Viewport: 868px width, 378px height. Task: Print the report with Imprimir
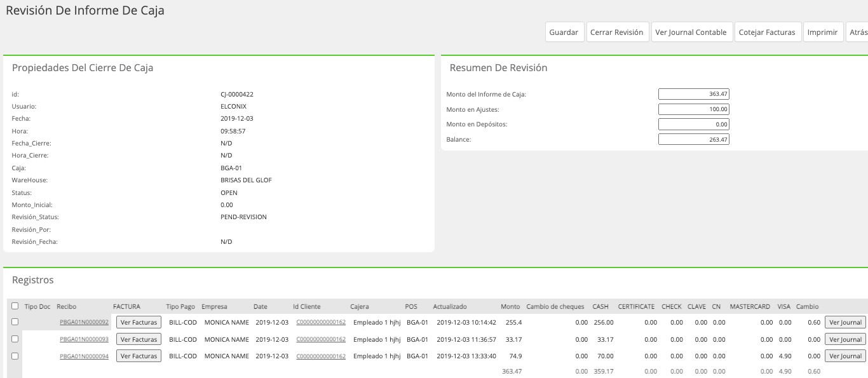[x=822, y=32]
